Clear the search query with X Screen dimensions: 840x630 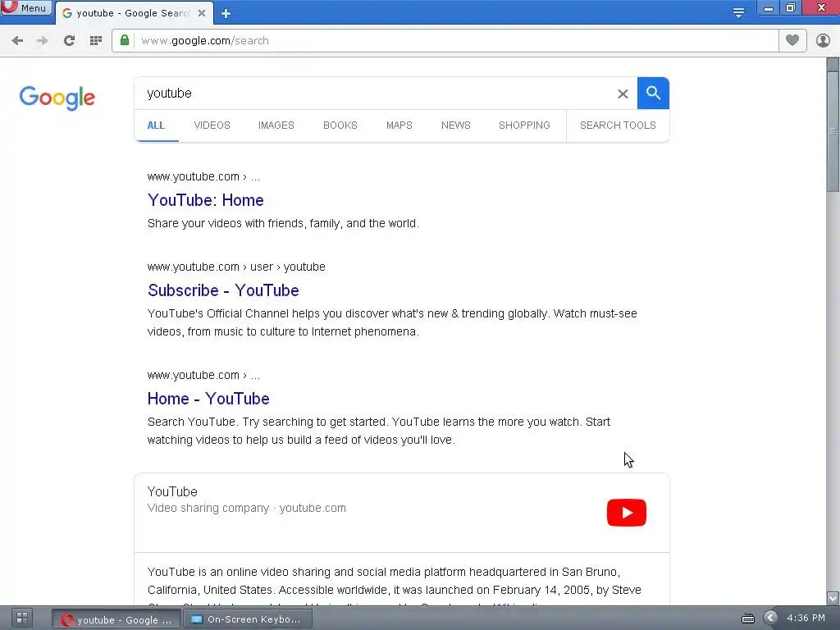623,94
